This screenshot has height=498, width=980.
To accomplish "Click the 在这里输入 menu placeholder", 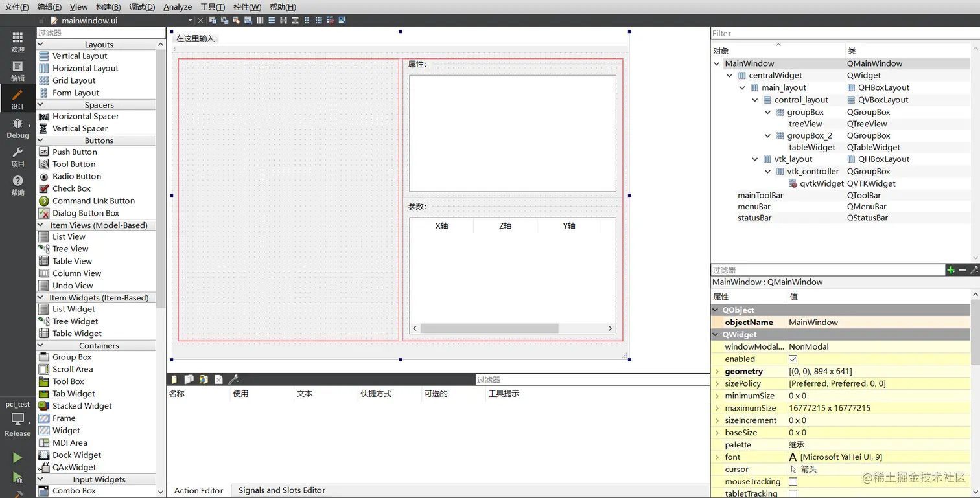I will coord(195,38).
